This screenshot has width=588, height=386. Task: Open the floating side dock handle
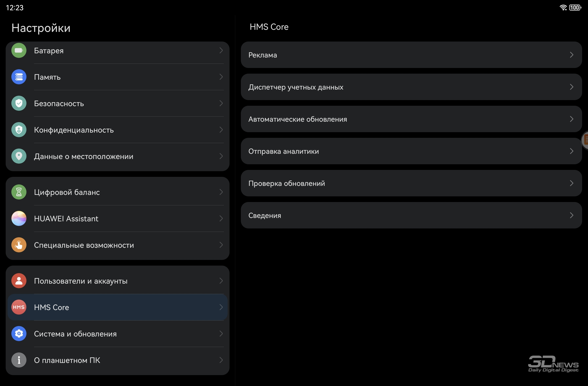585,140
